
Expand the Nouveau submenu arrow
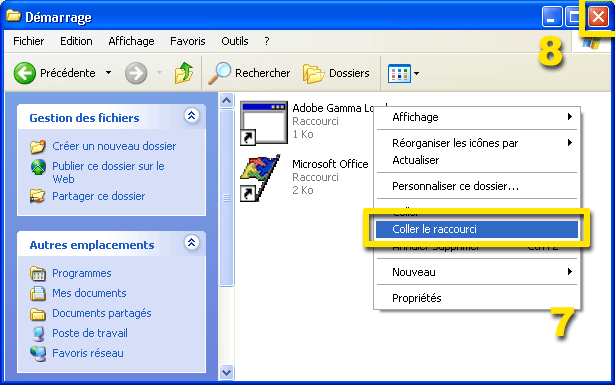[x=570, y=271]
